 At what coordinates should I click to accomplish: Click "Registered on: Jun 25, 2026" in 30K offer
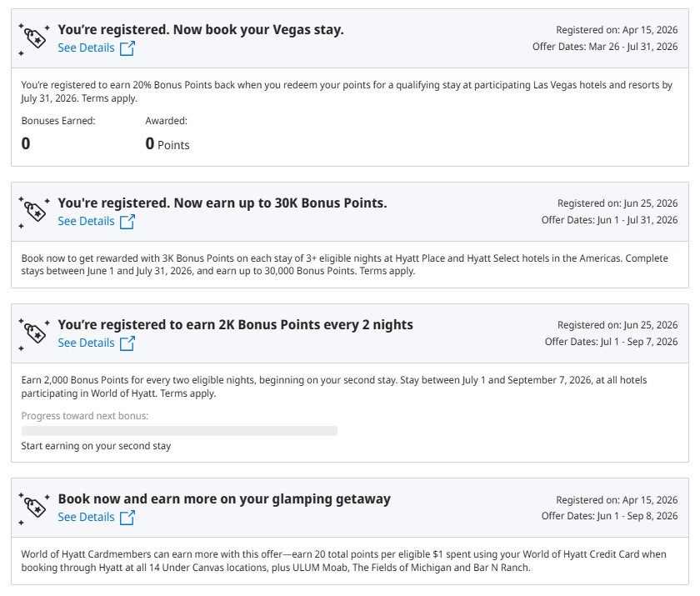(617, 203)
